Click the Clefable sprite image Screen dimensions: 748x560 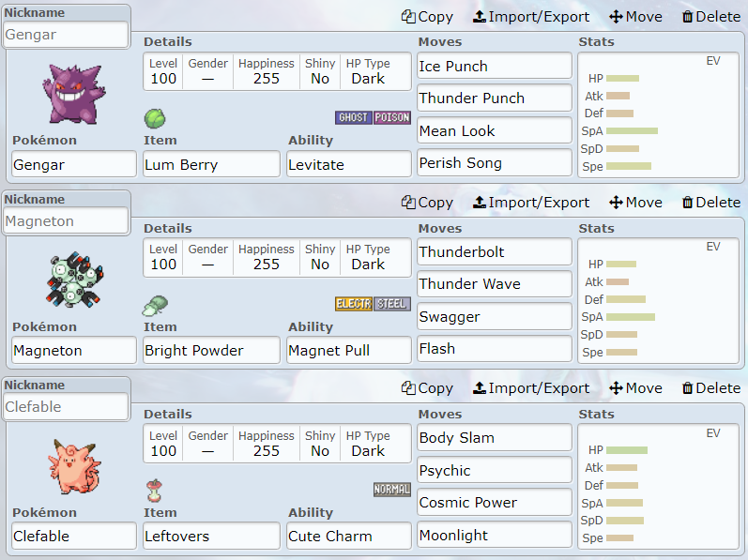click(74, 466)
